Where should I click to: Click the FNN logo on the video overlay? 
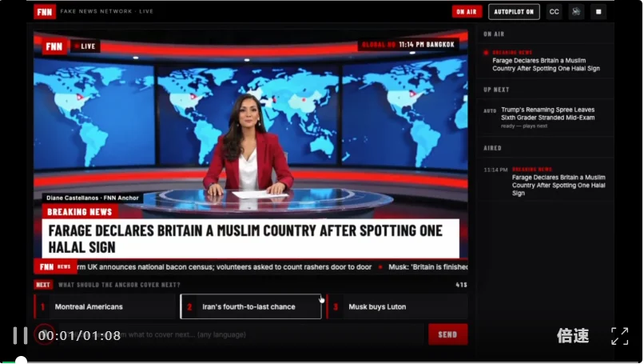coord(54,46)
